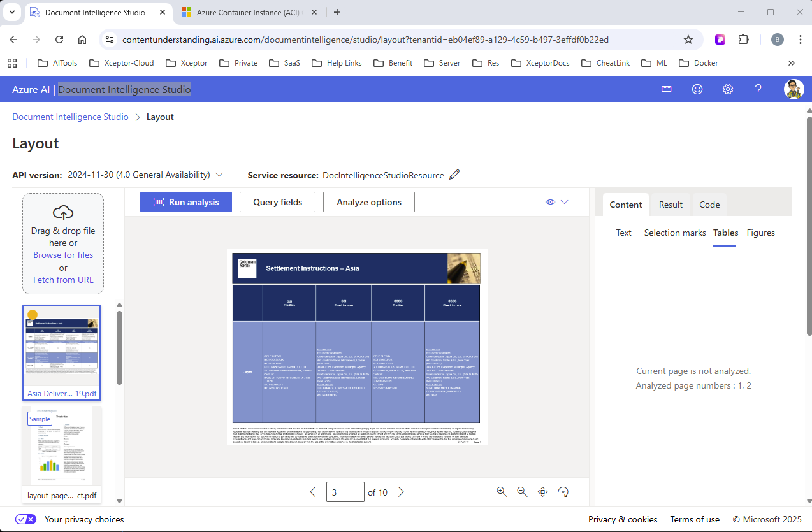This screenshot has width=812, height=532.
Task: Open the CheatLink bookmark folder
Action: click(605, 63)
